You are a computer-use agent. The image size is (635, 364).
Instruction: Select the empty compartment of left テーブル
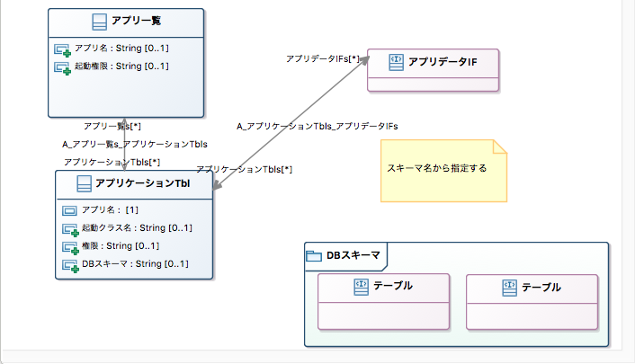[x=383, y=315]
